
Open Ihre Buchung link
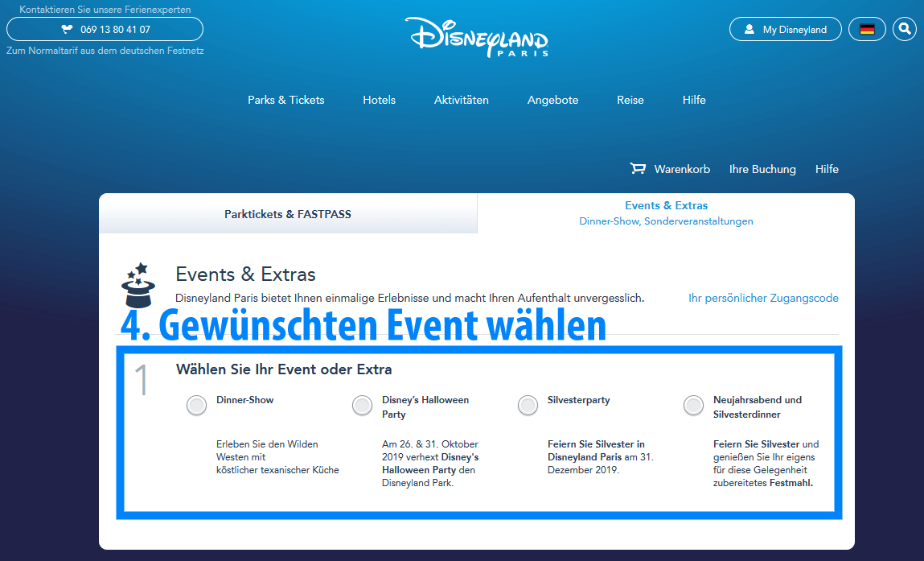[762, 169]
